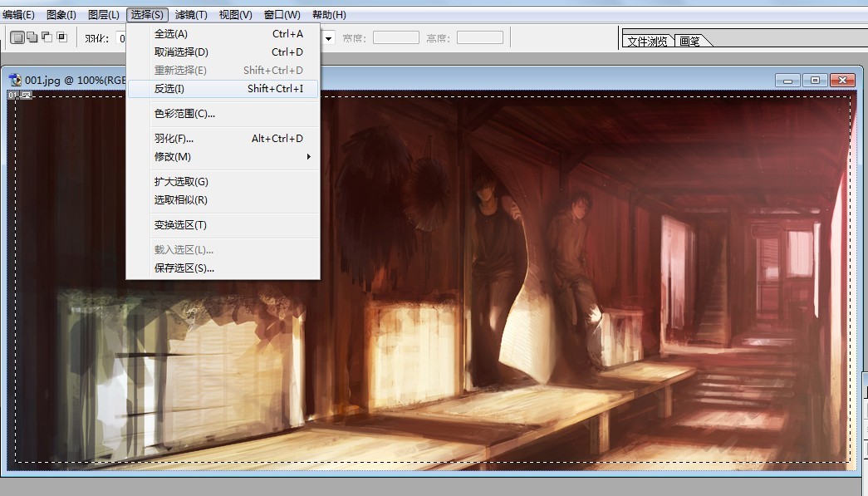Pick the Intersect with Selection mode icon
The height and width of the screenshot is (496, 868).
(x=62, y=37)
